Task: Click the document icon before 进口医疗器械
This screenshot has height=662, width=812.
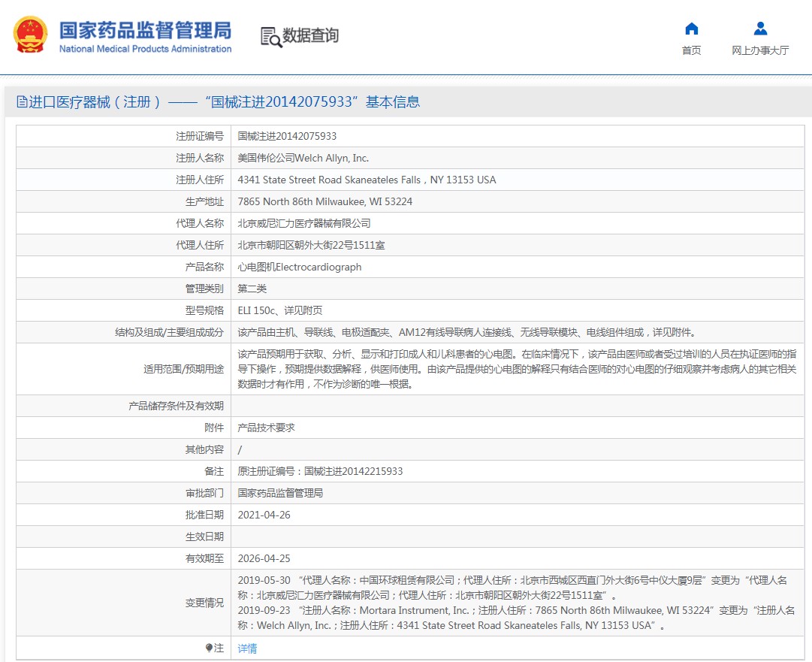Action: click(22, 101)
